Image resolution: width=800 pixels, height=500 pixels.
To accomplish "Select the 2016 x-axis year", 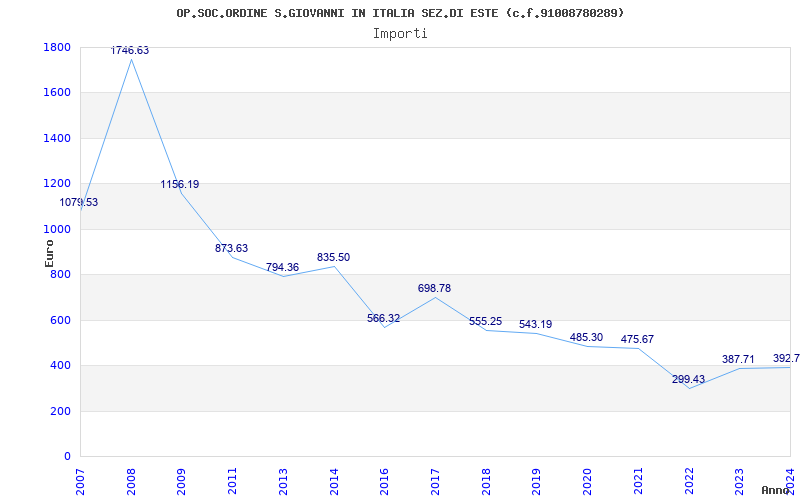I will [384, 481].
